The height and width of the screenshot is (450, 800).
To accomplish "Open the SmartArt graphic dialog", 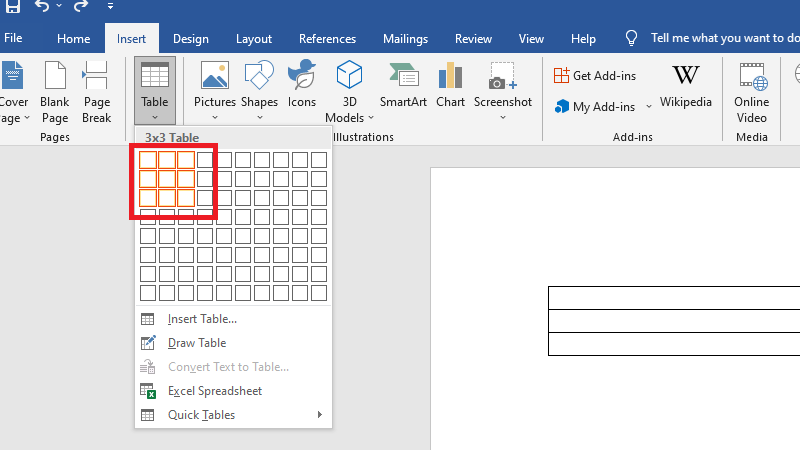I will pos(404,78).
